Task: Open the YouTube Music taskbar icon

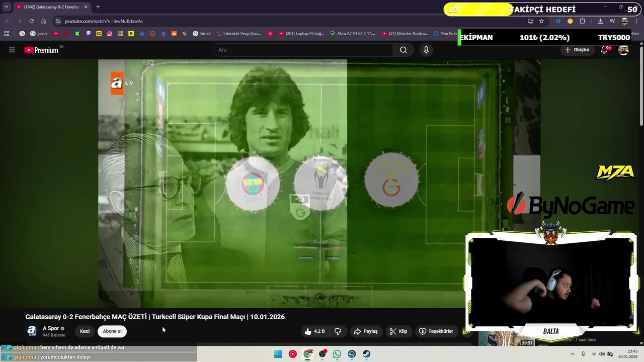Action: point(292,354)
